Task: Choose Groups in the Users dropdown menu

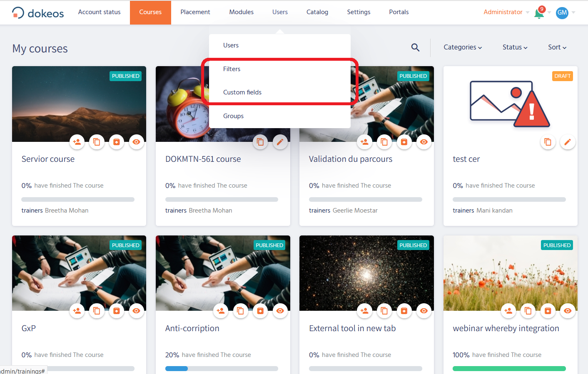Action: (x=233, y=116)
